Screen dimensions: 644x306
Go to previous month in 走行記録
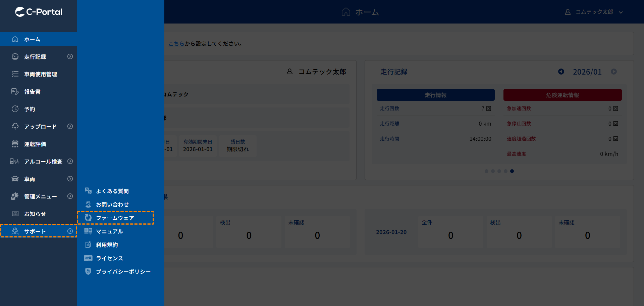click(561, 72)
